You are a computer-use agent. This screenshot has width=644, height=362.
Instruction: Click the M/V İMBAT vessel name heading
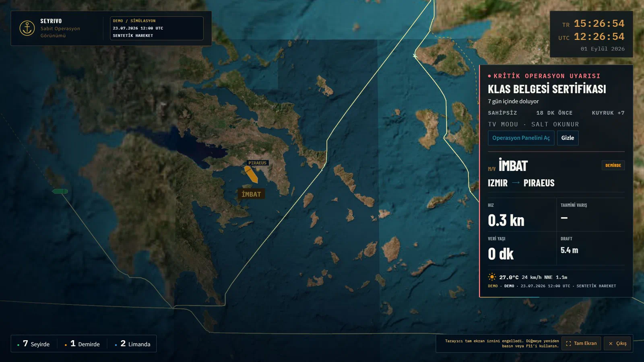point(508,165)
